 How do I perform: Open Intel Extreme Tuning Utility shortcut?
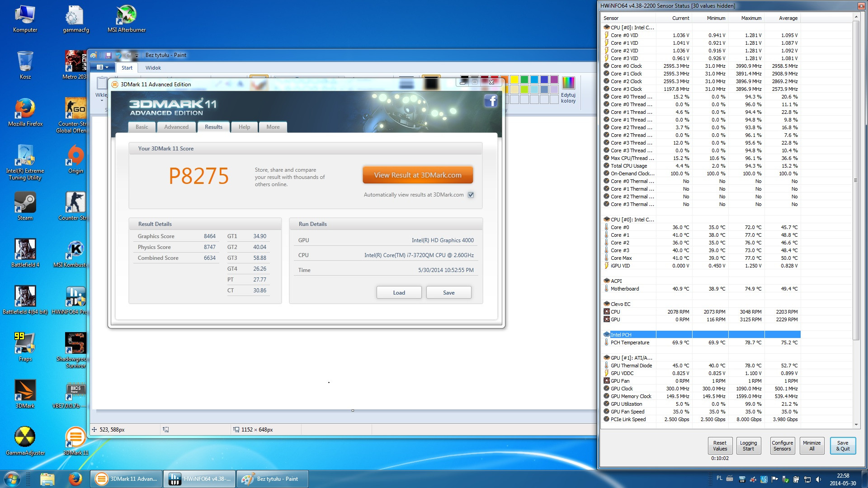[x=25, y=162]
